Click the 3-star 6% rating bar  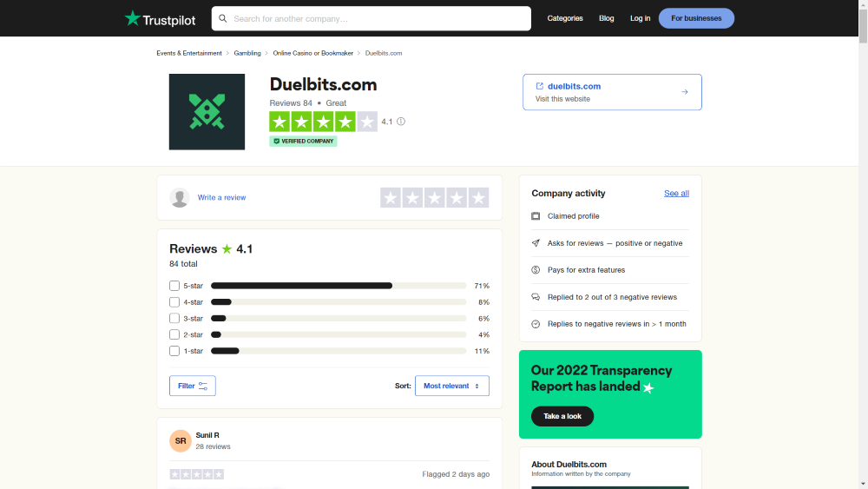339,319
